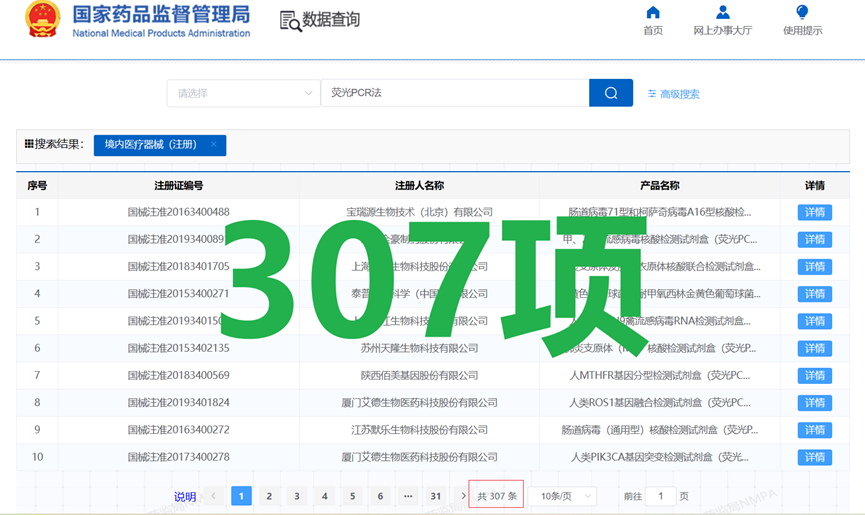Open 详情 for row 10 result

click(814, 457)
